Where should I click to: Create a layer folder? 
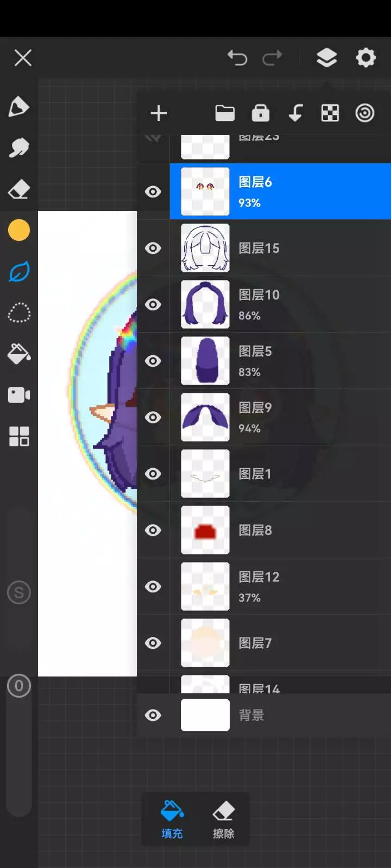click(x=225, y=113)
